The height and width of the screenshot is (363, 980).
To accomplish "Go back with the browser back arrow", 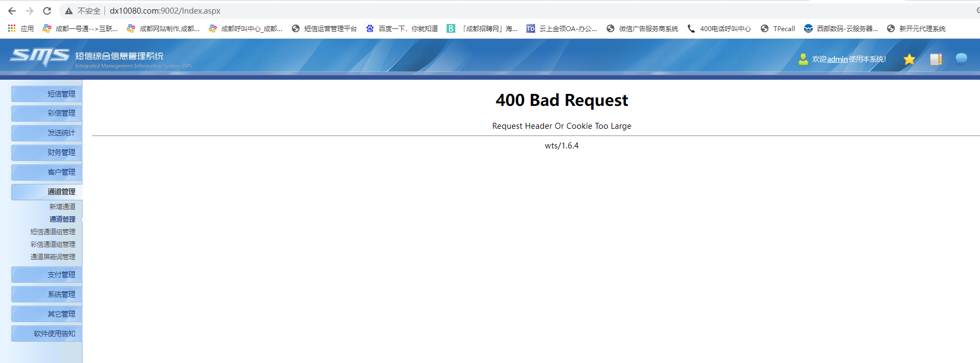I will click(x=12, y=11).
